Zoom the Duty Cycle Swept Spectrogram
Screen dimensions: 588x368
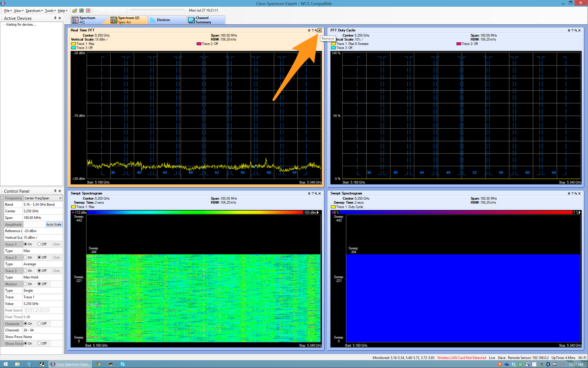576,193
